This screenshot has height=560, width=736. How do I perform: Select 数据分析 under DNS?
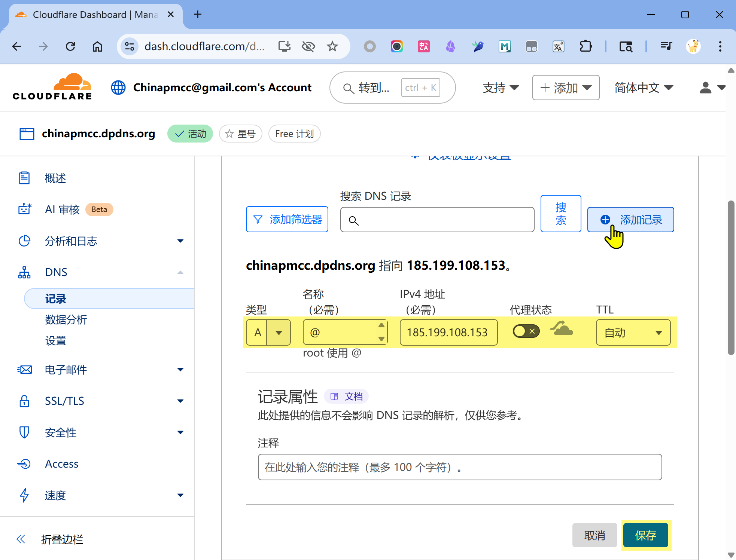[x=66, y=320]
